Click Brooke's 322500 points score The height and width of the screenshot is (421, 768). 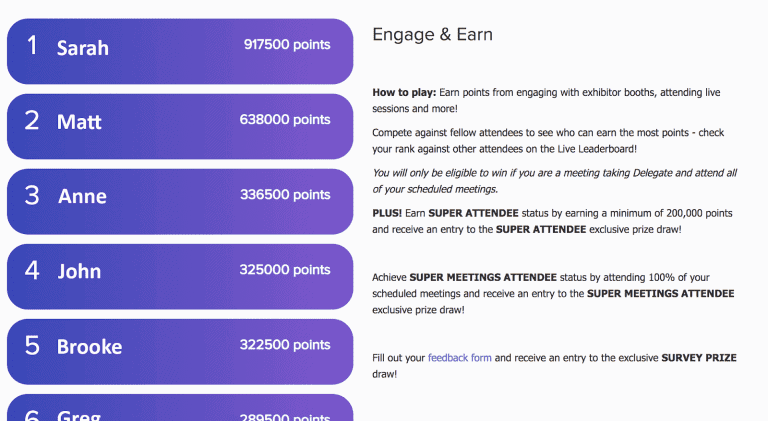point(284,345)
